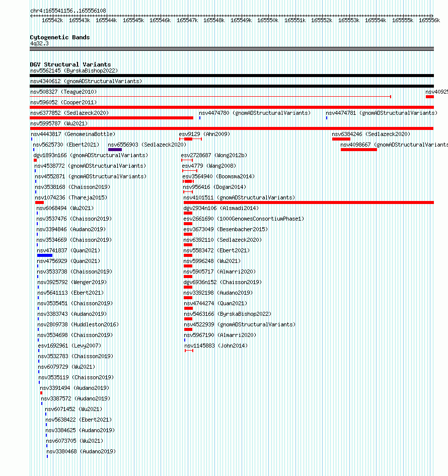Click the blue bar under nsv4741837 (Quan2021)
448x476 pixels.
[45, 255]
